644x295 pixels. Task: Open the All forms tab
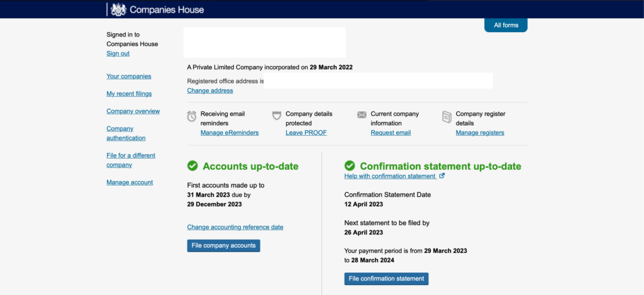(506, 25)
